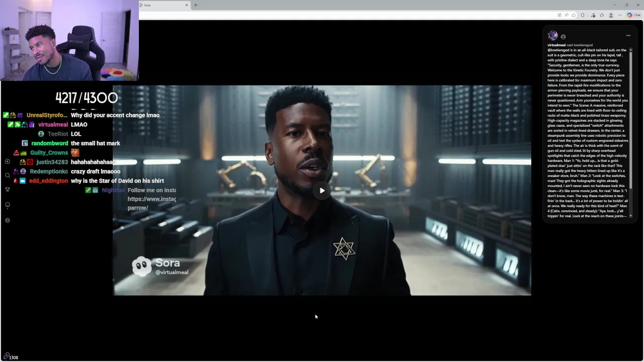Image resolution: width=644 pixels, height=362 pixels.
Task: Open the media control music-note toolbar icon
Action: click(x=593, y=15)
